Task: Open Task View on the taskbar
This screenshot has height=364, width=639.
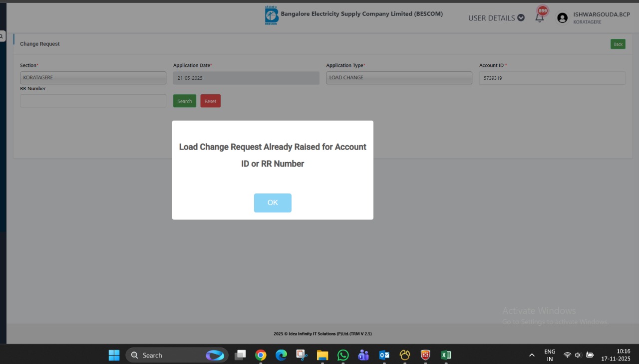Action: tap(241, 355)
